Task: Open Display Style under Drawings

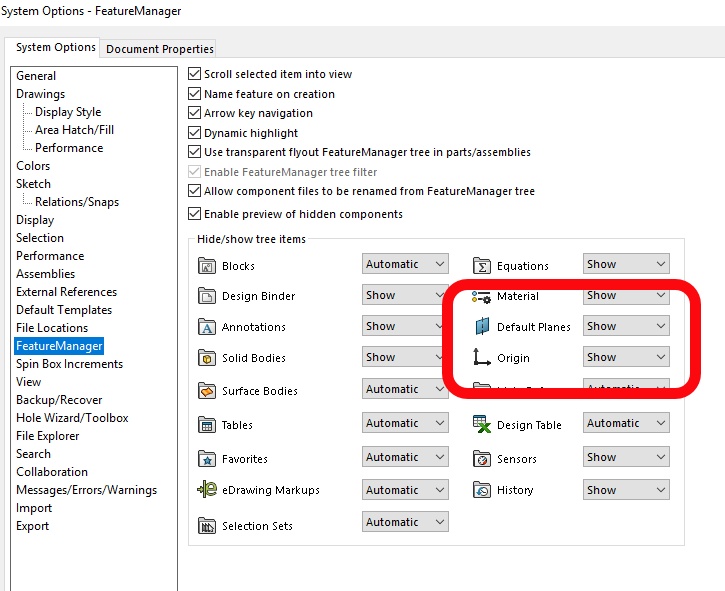Action: click(68, 112)
